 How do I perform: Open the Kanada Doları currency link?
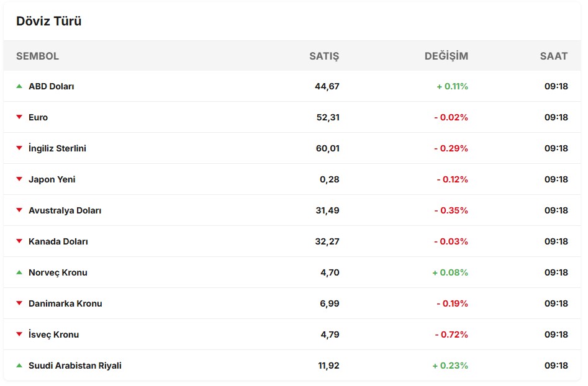[58, 241]
